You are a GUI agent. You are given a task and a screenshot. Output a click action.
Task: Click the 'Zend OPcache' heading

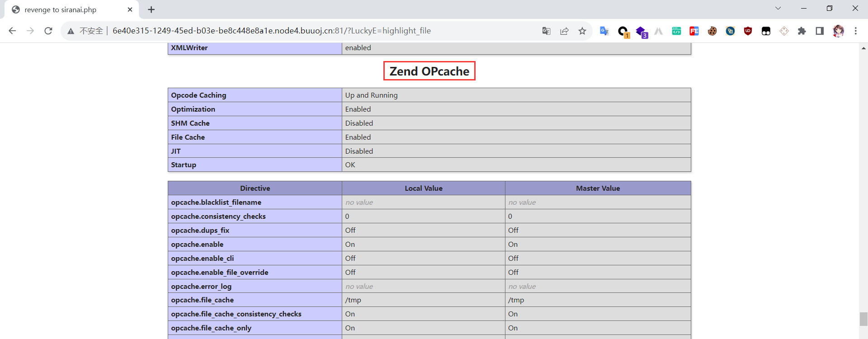[x=429, y=71]
